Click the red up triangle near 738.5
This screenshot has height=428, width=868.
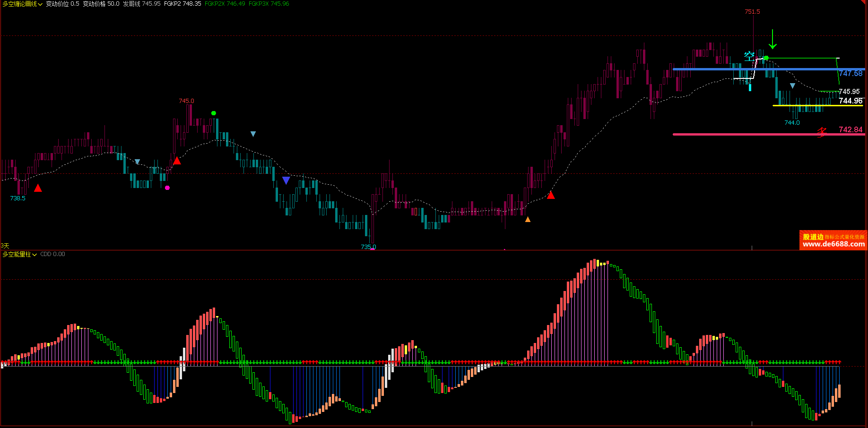[38, 188]
